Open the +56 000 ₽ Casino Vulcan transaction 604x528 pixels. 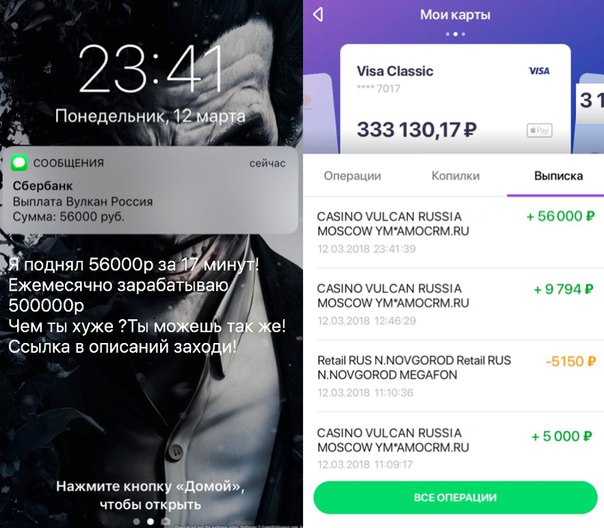[455, 232]
